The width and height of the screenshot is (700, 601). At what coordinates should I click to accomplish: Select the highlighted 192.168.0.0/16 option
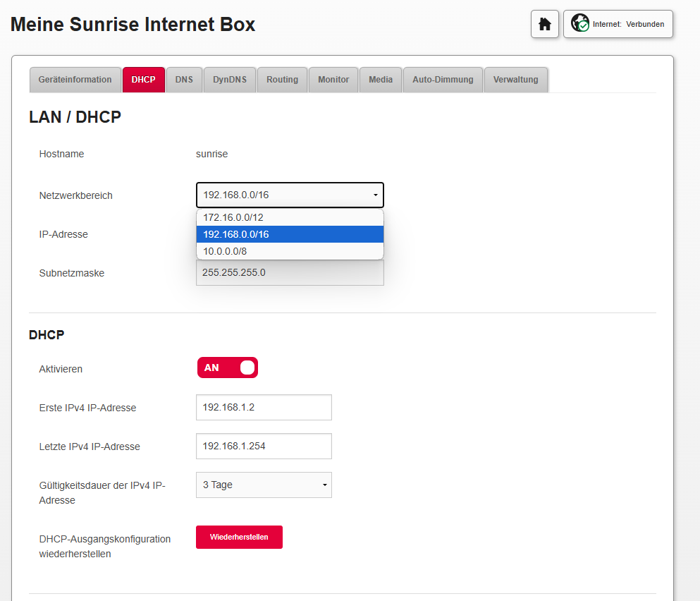pyautogui.click(x=289, y=234)
